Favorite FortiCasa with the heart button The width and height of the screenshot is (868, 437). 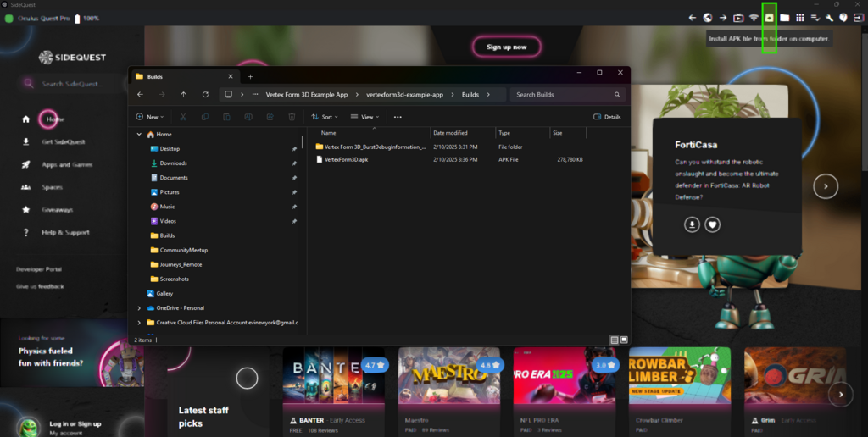(x=713, y=224)
